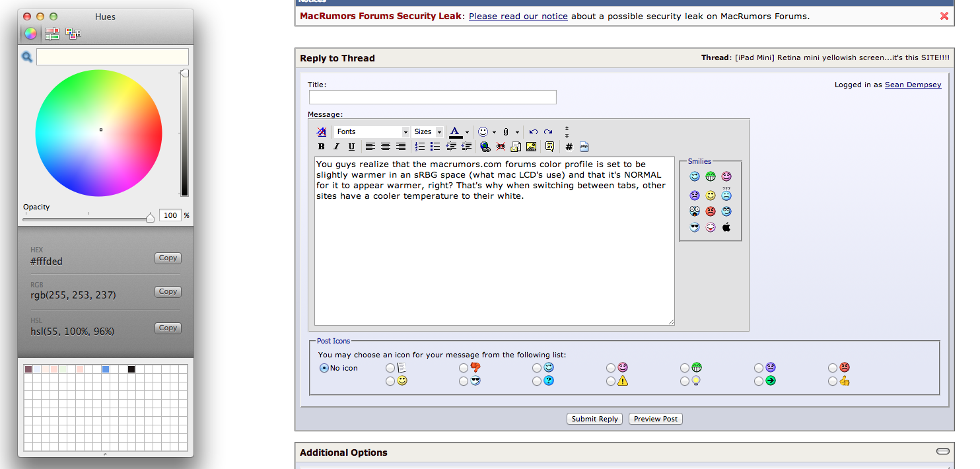Click the brightness slider handle in Hues
The height and width of the screenshot is (469, 980).
click(x=185, y=73)
